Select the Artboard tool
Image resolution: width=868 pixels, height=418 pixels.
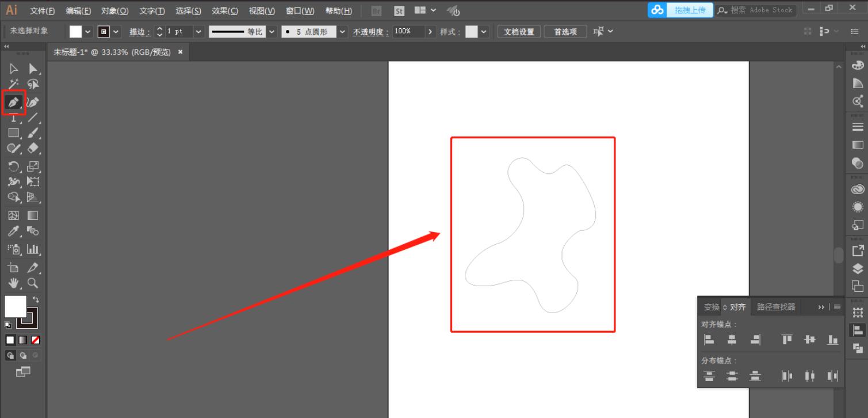[14, 268]
